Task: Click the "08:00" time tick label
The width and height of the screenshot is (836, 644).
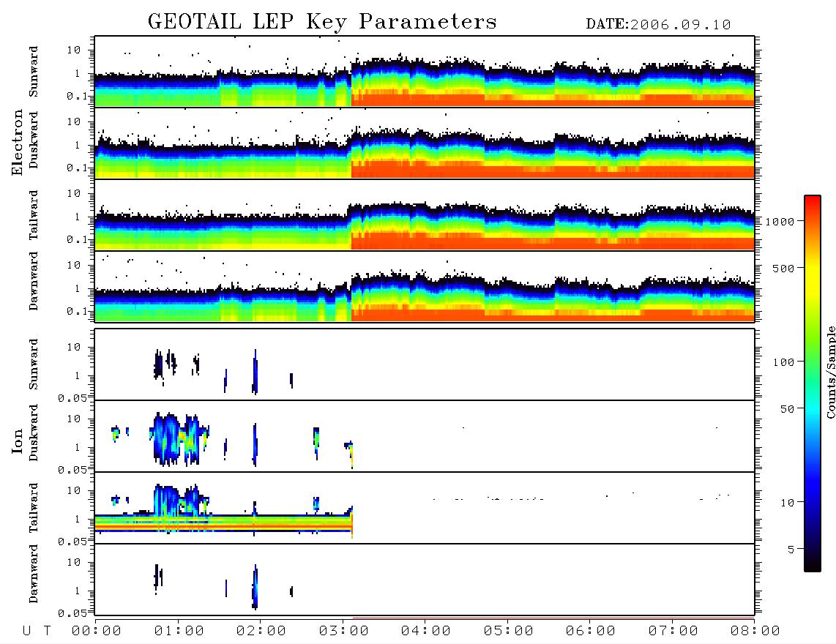Action: click(755, 631)
